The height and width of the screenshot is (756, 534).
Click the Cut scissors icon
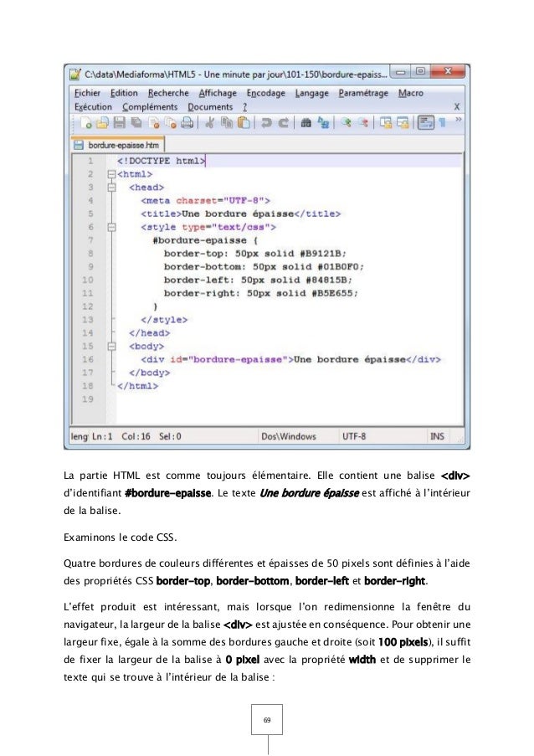click(209, 123)
